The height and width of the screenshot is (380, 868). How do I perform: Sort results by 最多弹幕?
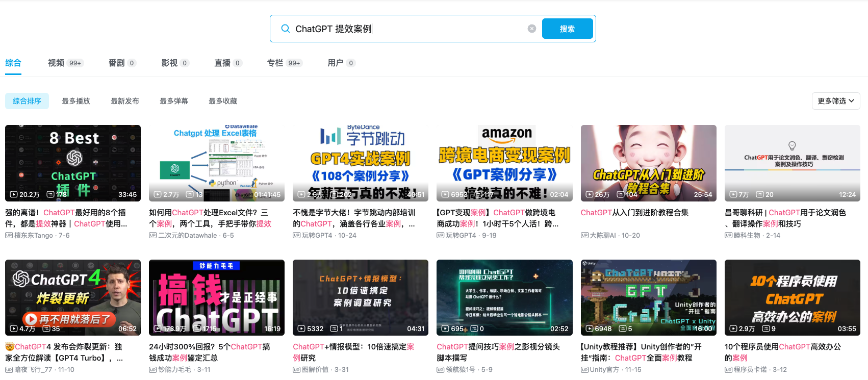pos(174,101)
